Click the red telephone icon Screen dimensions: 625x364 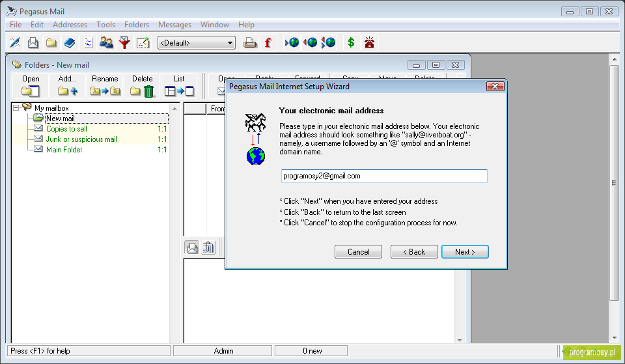[x=370, y=43]
